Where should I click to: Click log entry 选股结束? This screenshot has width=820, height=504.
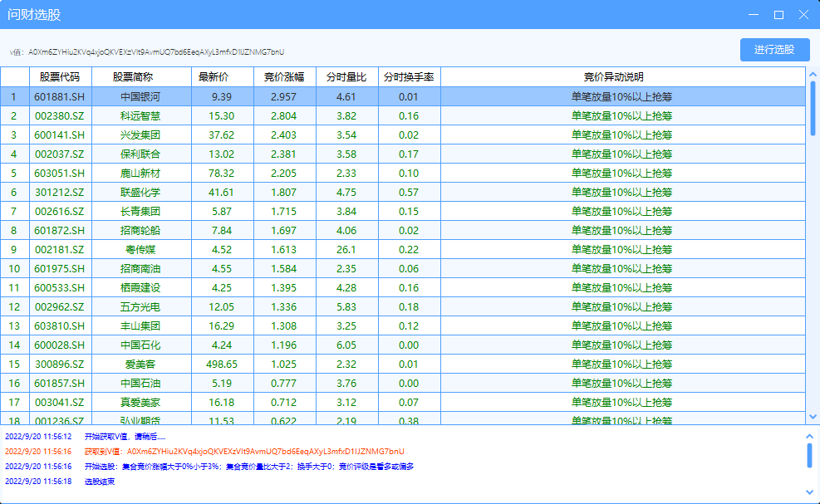[100, 482]
